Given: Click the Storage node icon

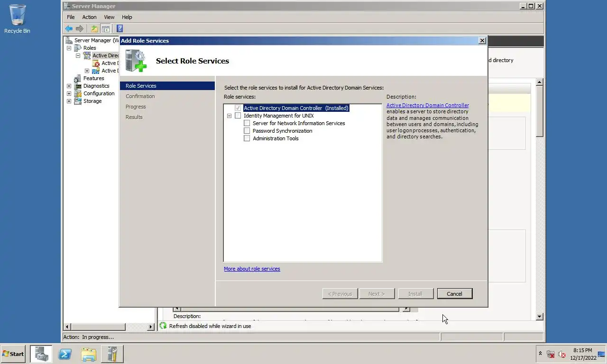Looking at the screenshot, I should pyautogui.click(x=78, y=101).
